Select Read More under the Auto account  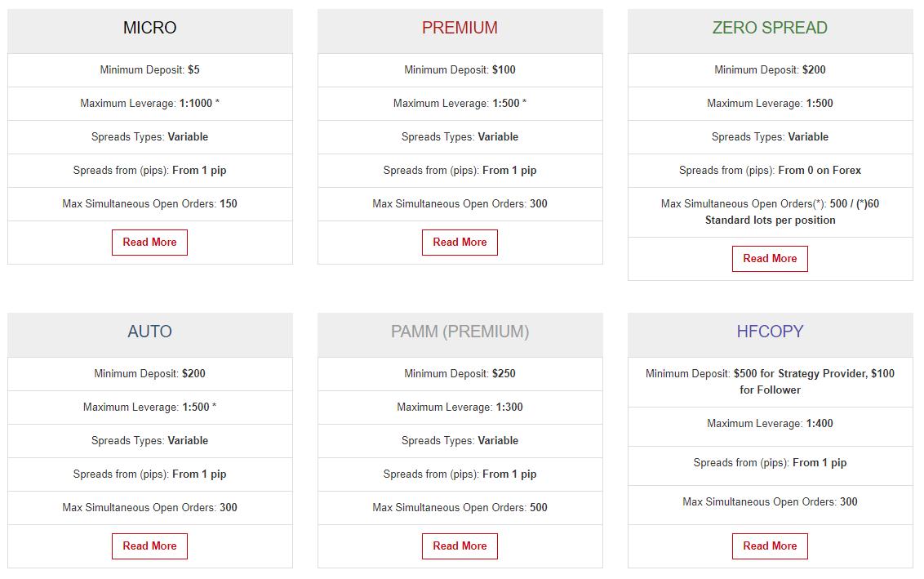(x=149, y=546)
